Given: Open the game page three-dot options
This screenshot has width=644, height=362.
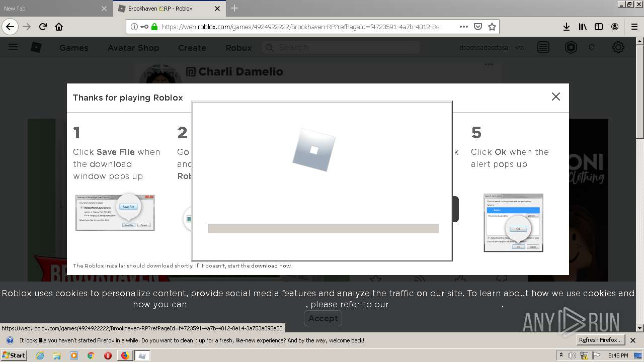Looking at the screenshot, I should (x=489, y=64).
